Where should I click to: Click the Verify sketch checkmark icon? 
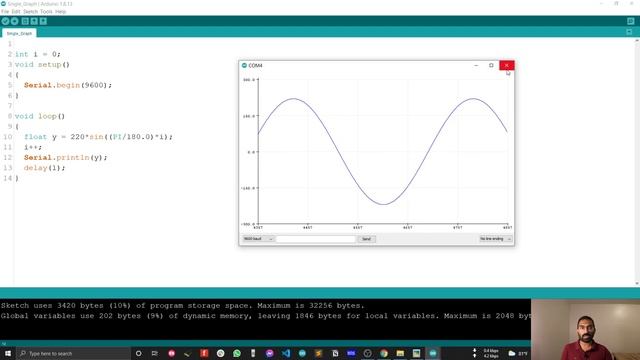[x=5, y=21]
